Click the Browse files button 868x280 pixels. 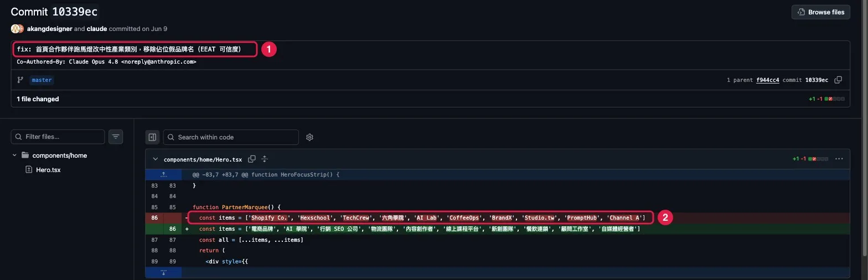pyautogui.click(x=820, y=12)
